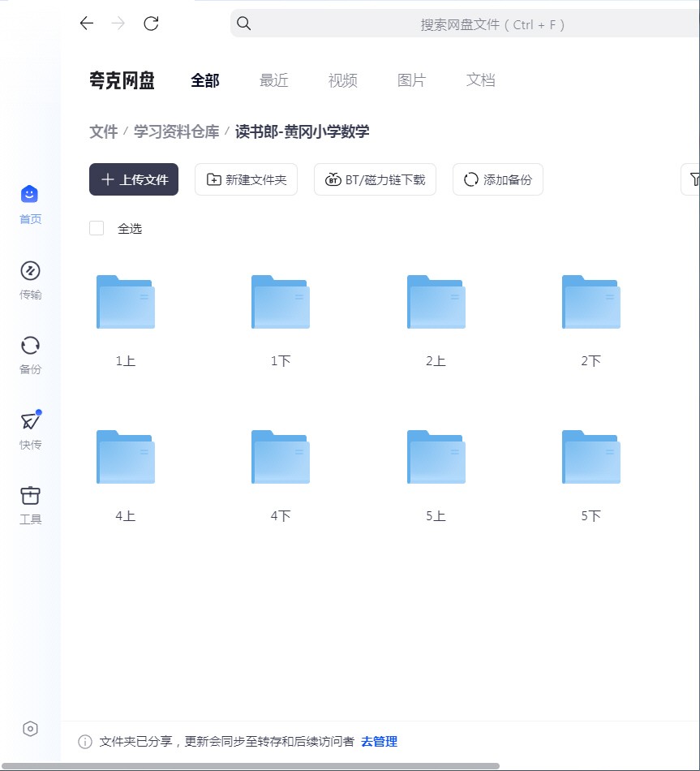This screenshot has width=700, height=771.
Task: Click the 添加备份 add backup button
Action: 498,179
